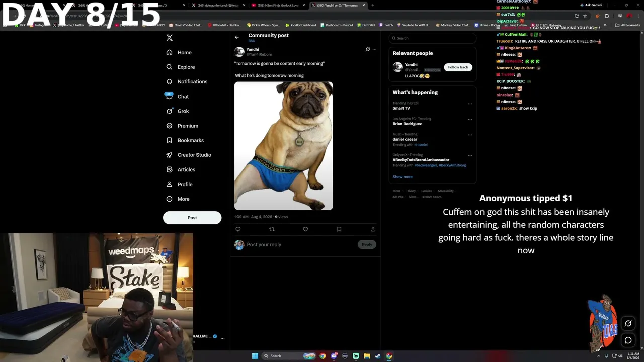644x362 pixels.
Task: Open File Explorer from the taskbar
Action: (367, 356)
